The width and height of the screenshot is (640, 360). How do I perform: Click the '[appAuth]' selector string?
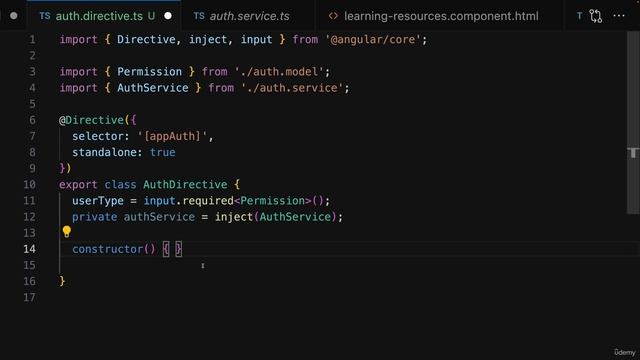(172, 136)
